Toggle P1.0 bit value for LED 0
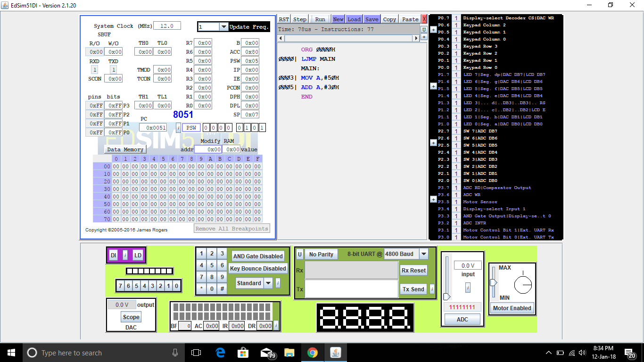Screen dimensions: 644x362 [456, 124]
